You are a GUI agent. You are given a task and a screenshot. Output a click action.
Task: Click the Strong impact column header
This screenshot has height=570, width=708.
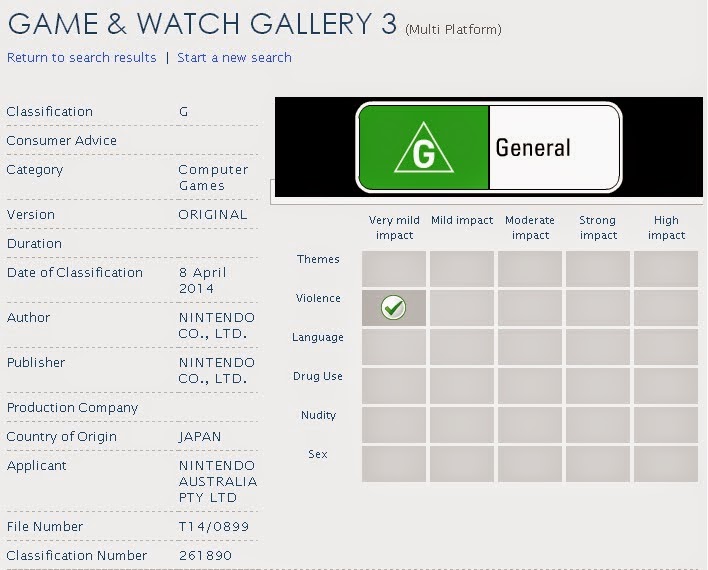tap(598, 228)
